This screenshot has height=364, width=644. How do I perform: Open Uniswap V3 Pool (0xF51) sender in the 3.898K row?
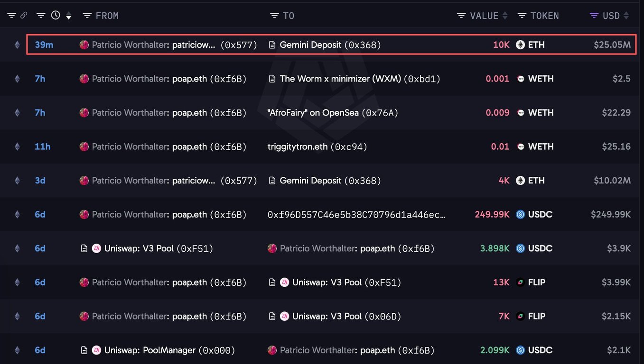point(159,248)
